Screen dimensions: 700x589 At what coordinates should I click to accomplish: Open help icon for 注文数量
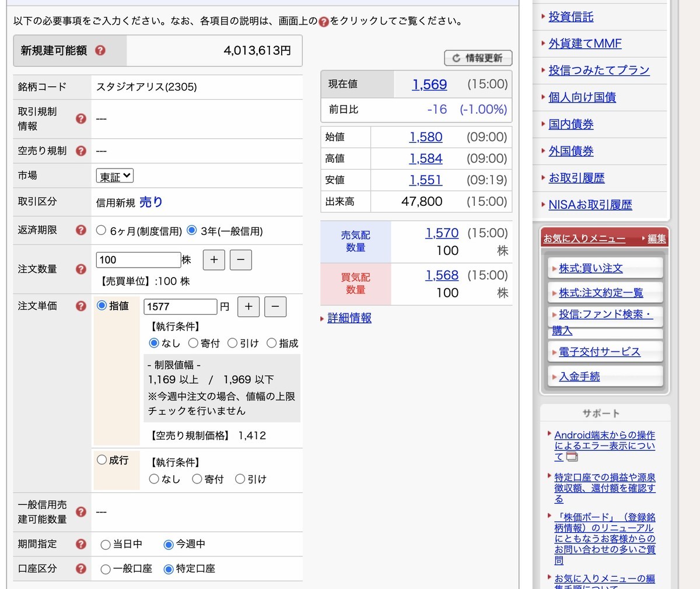click(x=81, y=269)
